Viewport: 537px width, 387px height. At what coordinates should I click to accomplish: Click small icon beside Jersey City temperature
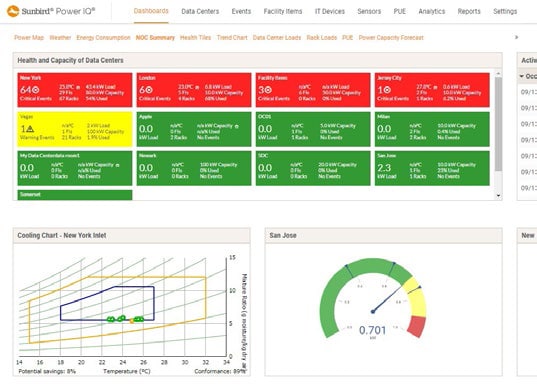coord(435,87)
